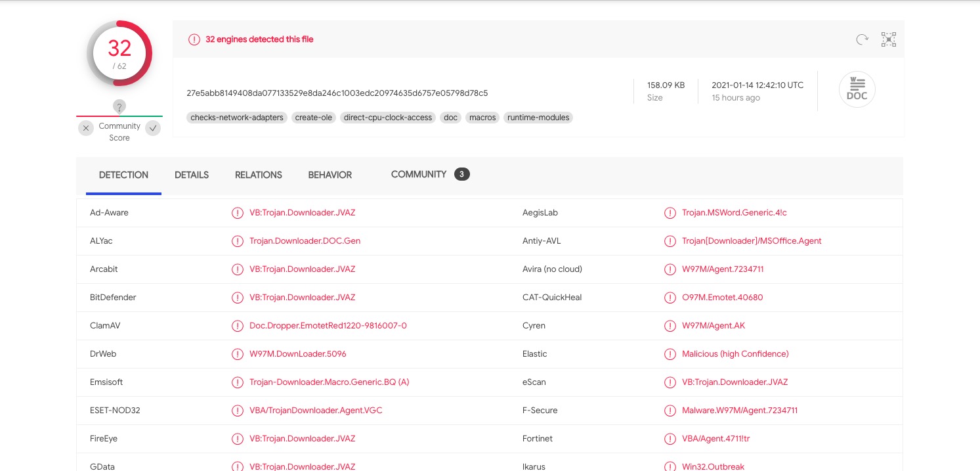Click the Emsisoft detection alert icon
This screenshot has width=980, height=471.
(x=238, y=382)
